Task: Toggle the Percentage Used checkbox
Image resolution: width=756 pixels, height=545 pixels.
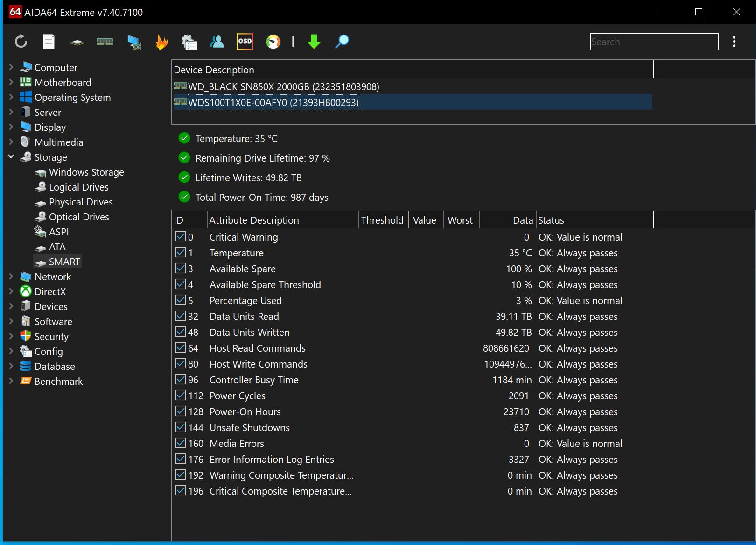Action: 181,300
